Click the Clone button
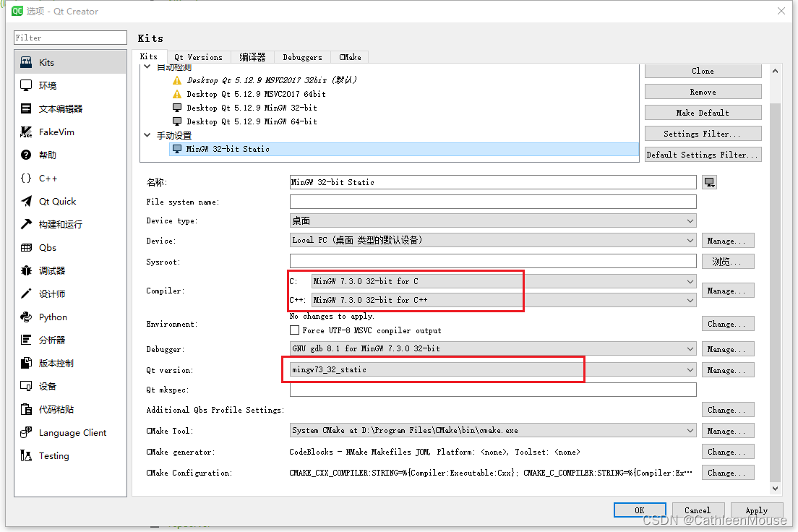Viewport: 798px width, 532px height. 703,72
